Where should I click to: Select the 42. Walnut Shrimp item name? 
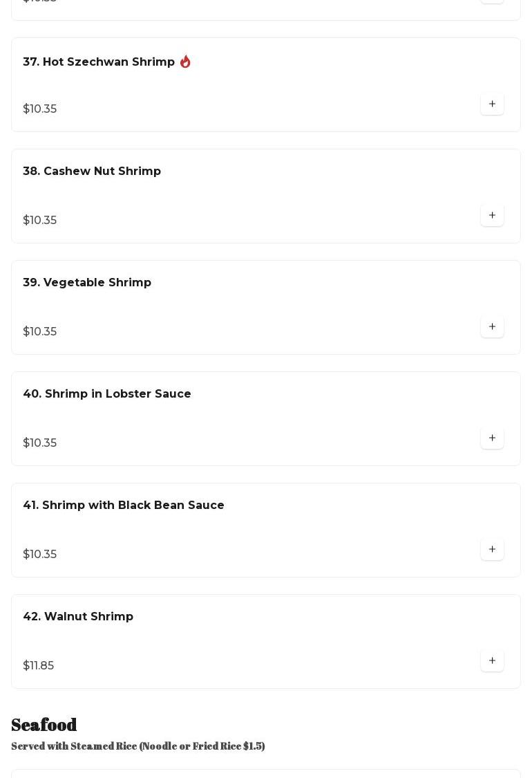pos(78,617)
